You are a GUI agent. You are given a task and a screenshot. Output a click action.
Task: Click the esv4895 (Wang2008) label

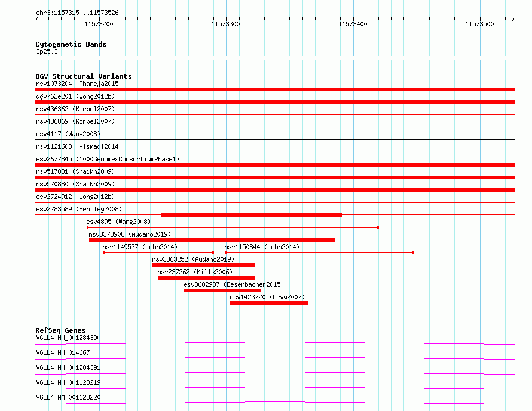click(x=118, y=222)
